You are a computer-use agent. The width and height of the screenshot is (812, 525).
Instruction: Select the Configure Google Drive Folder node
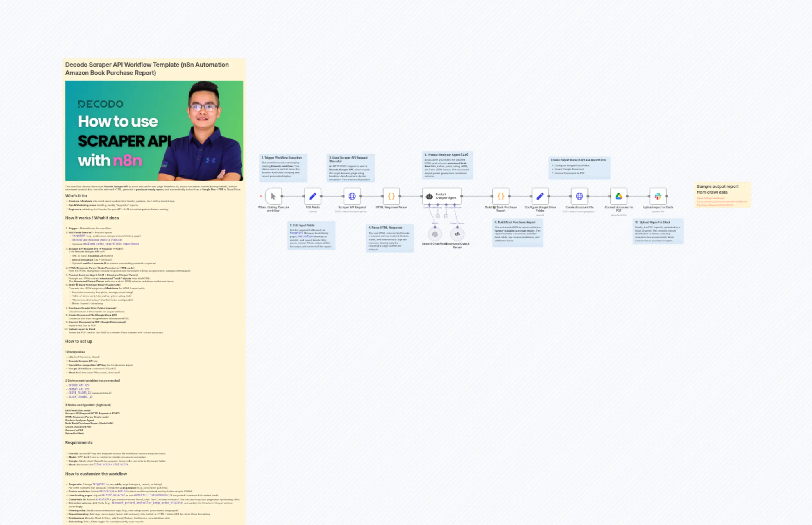pyautogui.click(x=540, y=196)
